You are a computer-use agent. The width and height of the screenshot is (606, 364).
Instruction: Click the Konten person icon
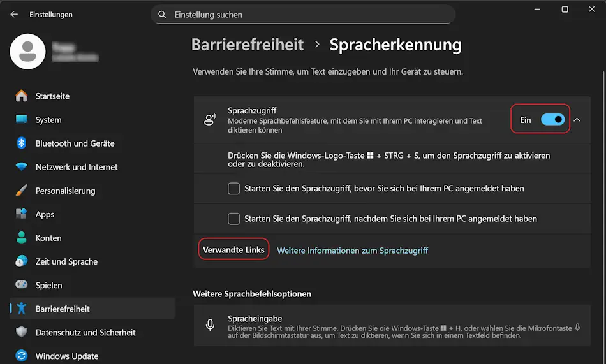point(21,237)
